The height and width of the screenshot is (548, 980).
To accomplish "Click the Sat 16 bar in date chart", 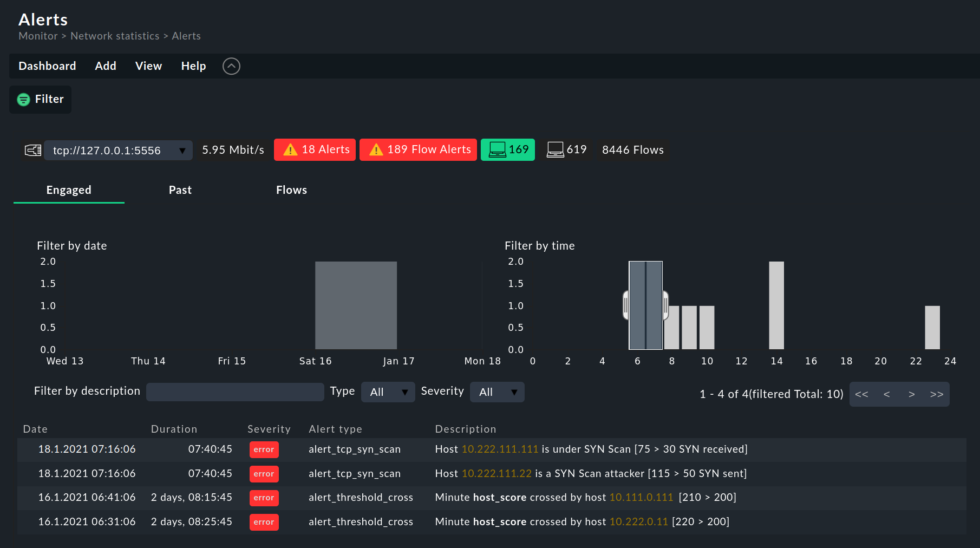I will 356,305.
